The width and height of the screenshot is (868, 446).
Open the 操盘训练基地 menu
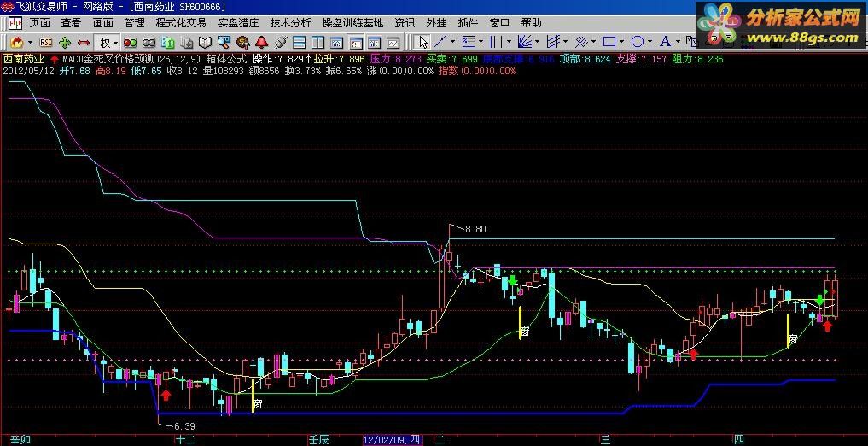pos(352,23)
